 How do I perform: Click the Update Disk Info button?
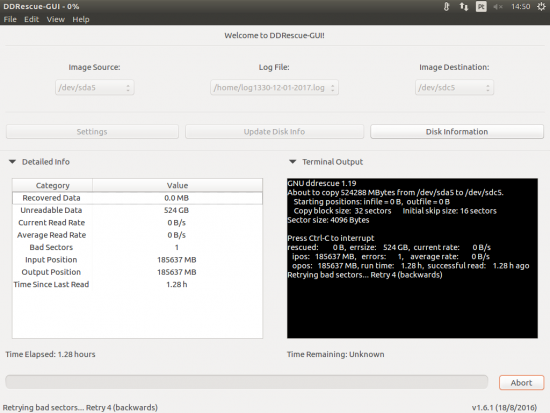click(274, 132)
